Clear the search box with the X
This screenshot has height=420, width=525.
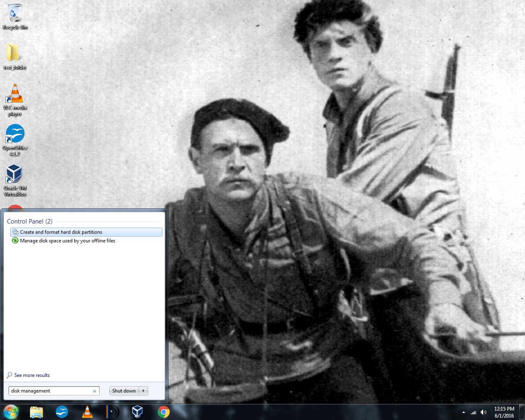[x=94, y=391]
